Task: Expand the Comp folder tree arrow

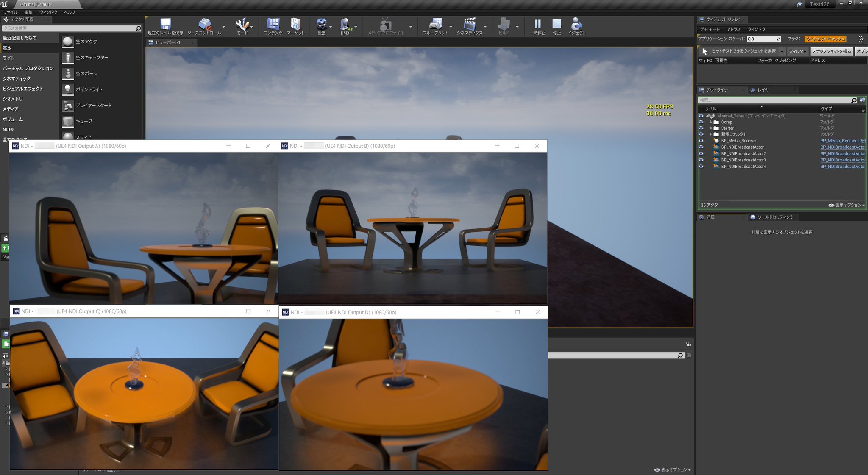Action: click(711, 122)
